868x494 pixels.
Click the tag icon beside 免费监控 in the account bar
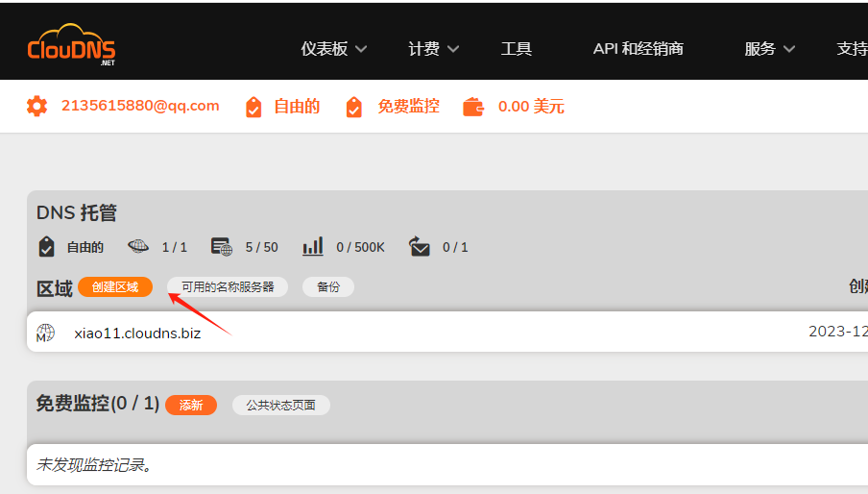tap(353, 107)
